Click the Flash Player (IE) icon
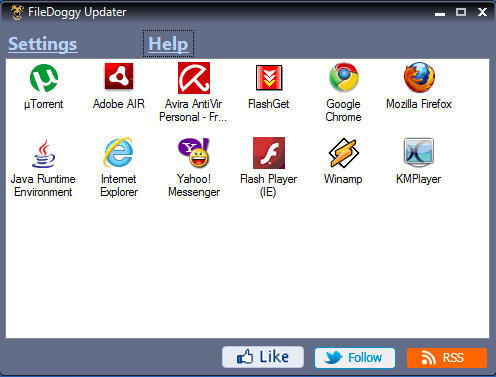 [x=269, y=153]
